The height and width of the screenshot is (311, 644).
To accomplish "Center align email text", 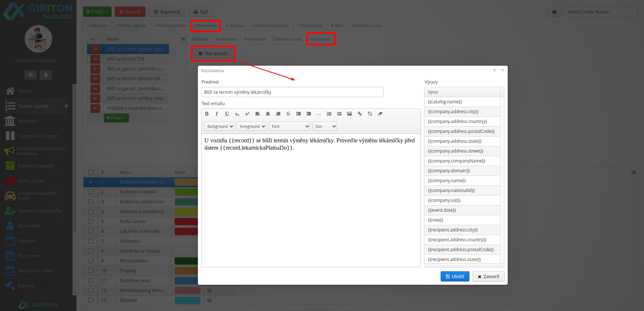I will (x=268, y=114).
